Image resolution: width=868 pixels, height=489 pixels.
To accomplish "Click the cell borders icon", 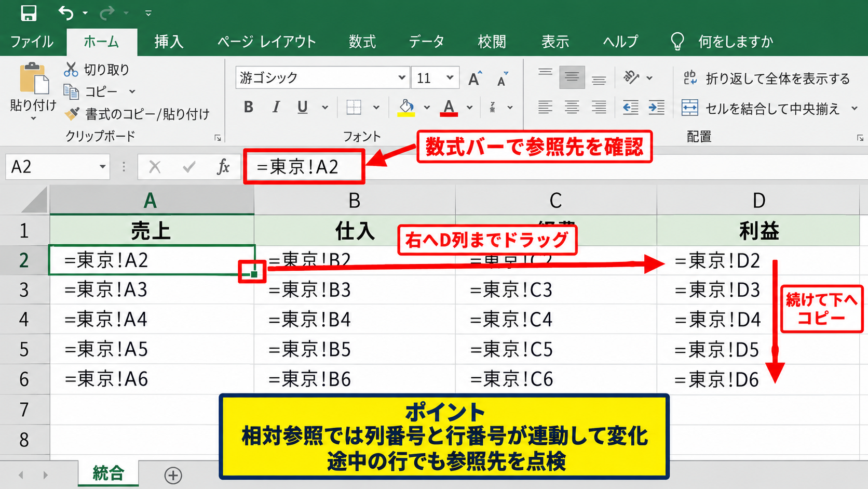I will (354, 107).
